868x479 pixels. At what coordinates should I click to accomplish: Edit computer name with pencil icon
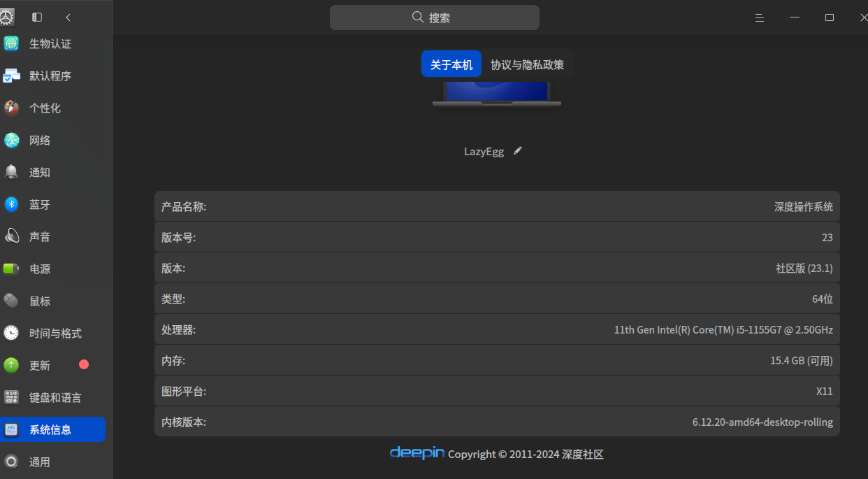[518, 151]
